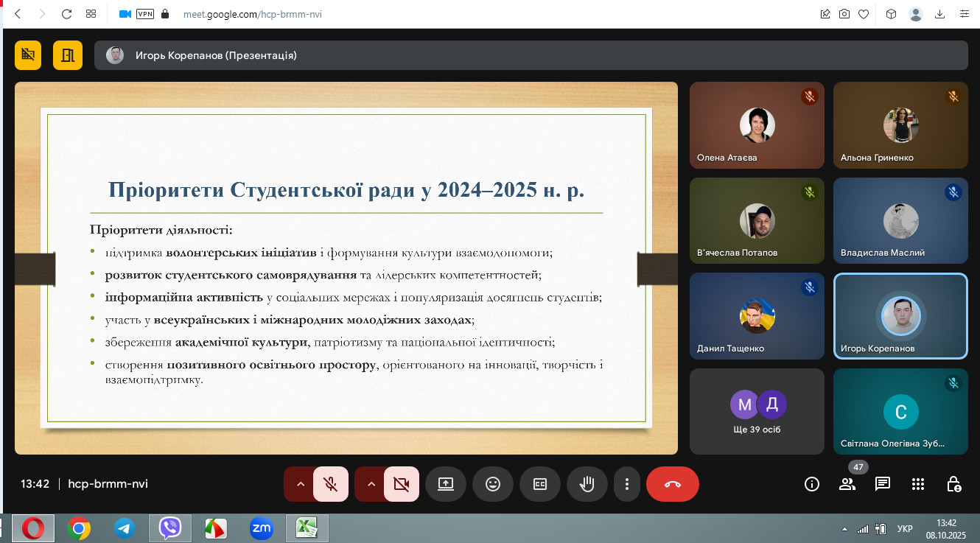Toggle the microphone mute button
Viewport: 980px width, 543px height.
click(331, 484)
